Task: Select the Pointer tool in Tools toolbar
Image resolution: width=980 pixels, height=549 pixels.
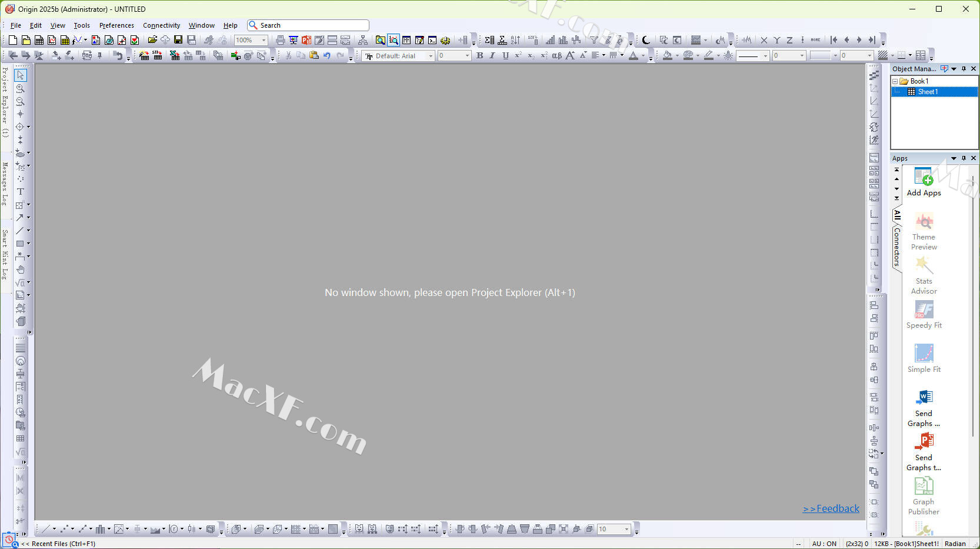Action: tap(20, 75)
